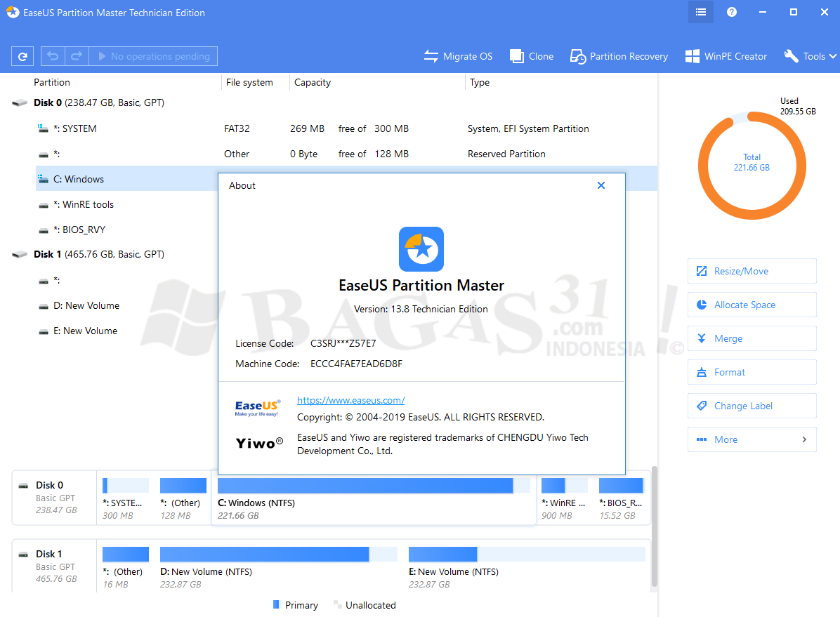Select the 128 MB Reserved Partition row
Viewport: 840px width, 617px height.
point(346,154)
